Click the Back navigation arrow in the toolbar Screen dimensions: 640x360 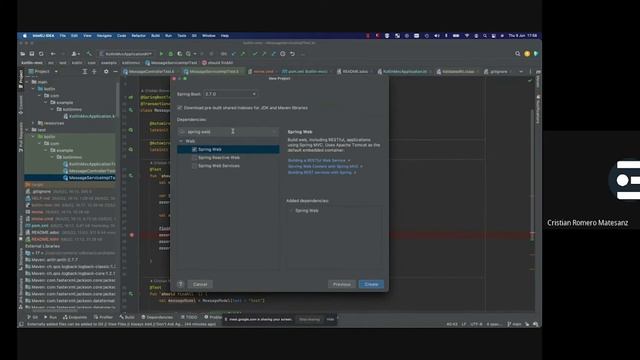click(53, 54)
